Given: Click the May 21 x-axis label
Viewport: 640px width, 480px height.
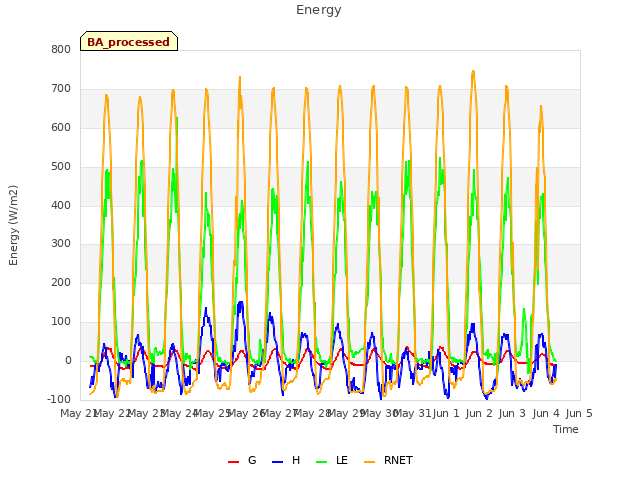Looking at the screenshot, I should tap(78, 413).
